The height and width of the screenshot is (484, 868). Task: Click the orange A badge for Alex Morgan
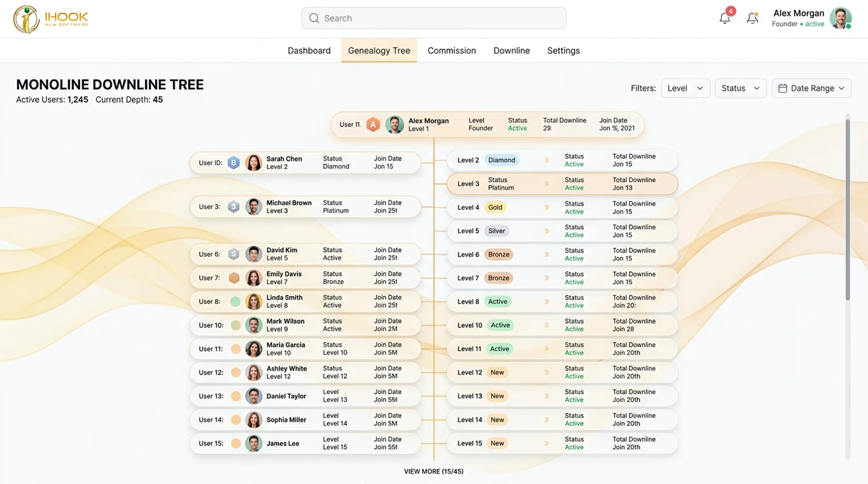tap(373, 124)
